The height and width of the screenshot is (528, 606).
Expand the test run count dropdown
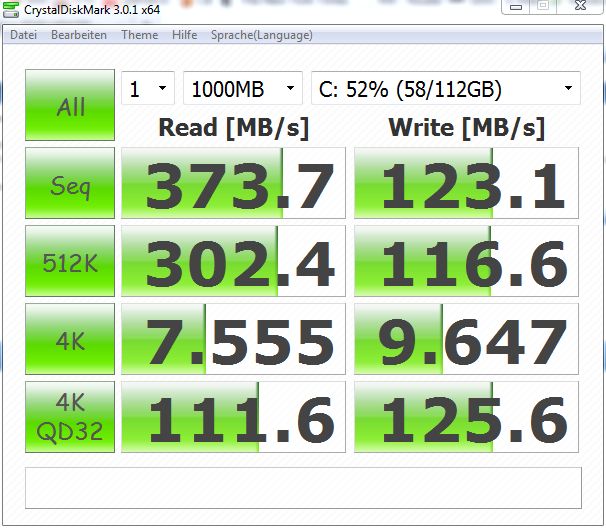[148, 88]
